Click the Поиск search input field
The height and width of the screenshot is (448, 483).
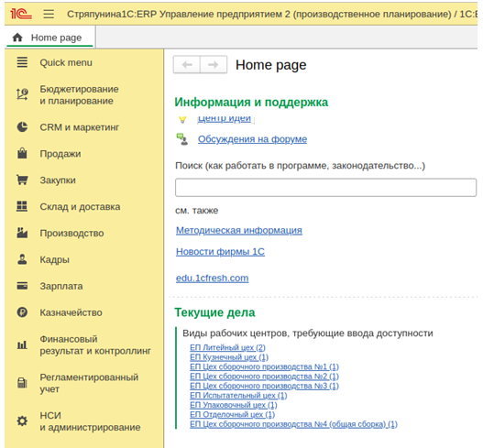(x=325, y=187)
